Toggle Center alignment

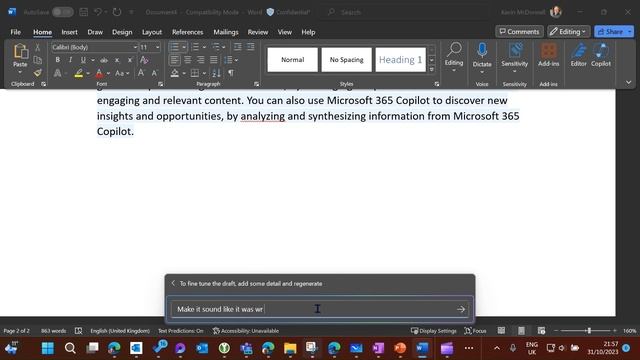pyautogui.click(x=188, y=60)
